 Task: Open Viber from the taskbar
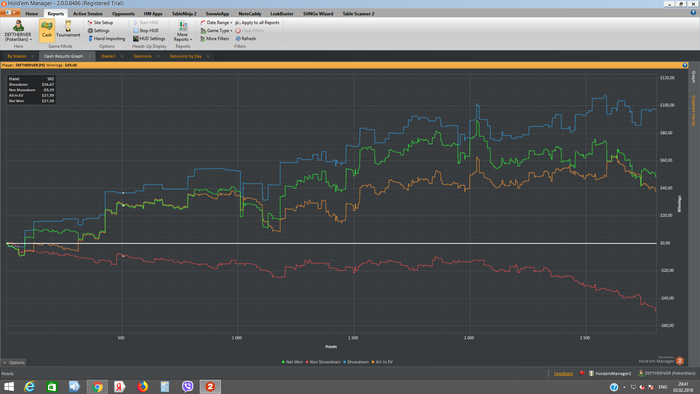click(188, 386)
